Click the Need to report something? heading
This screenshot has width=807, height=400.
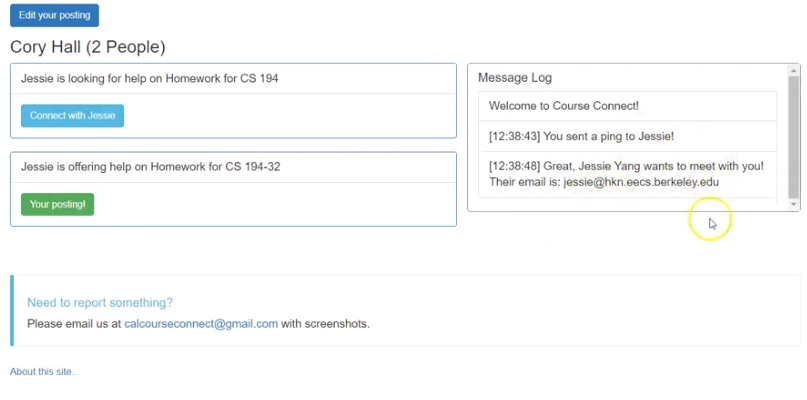click(100, 303)
